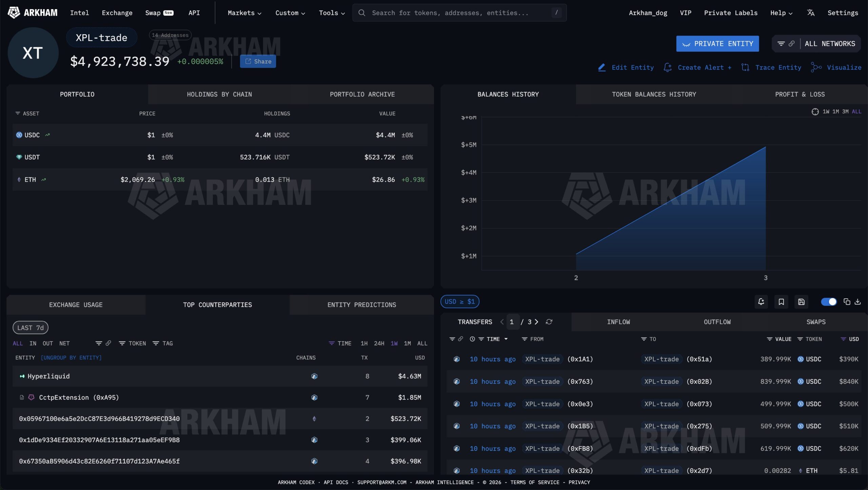Expand the Markets dropdown

(x=244, y=13)
